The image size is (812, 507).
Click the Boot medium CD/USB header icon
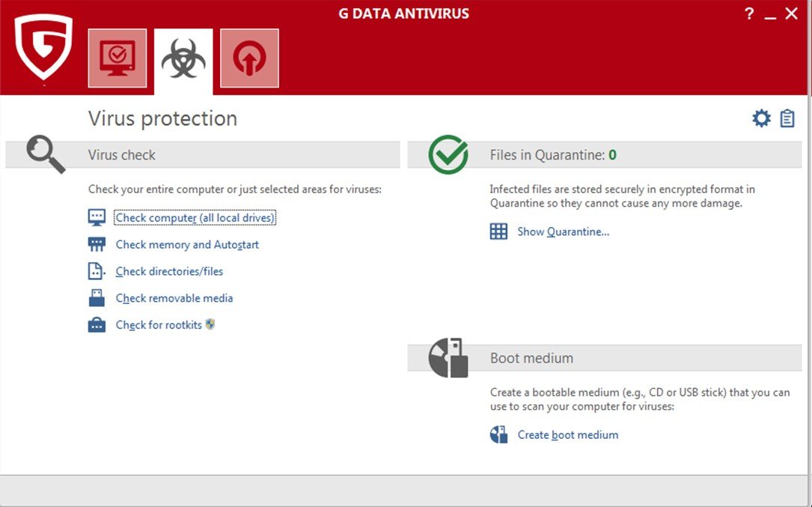448,358
